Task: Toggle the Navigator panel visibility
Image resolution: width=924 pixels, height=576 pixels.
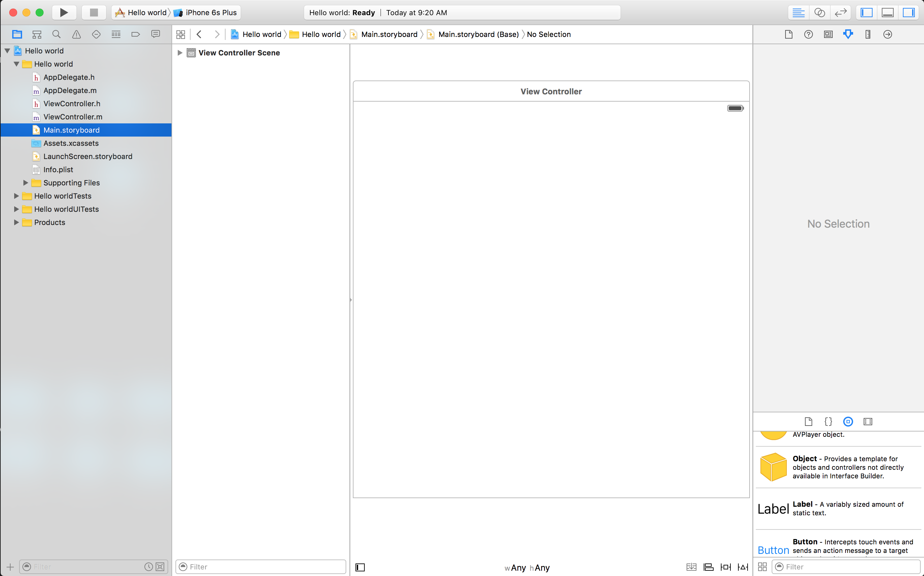Action: [867, 13]
